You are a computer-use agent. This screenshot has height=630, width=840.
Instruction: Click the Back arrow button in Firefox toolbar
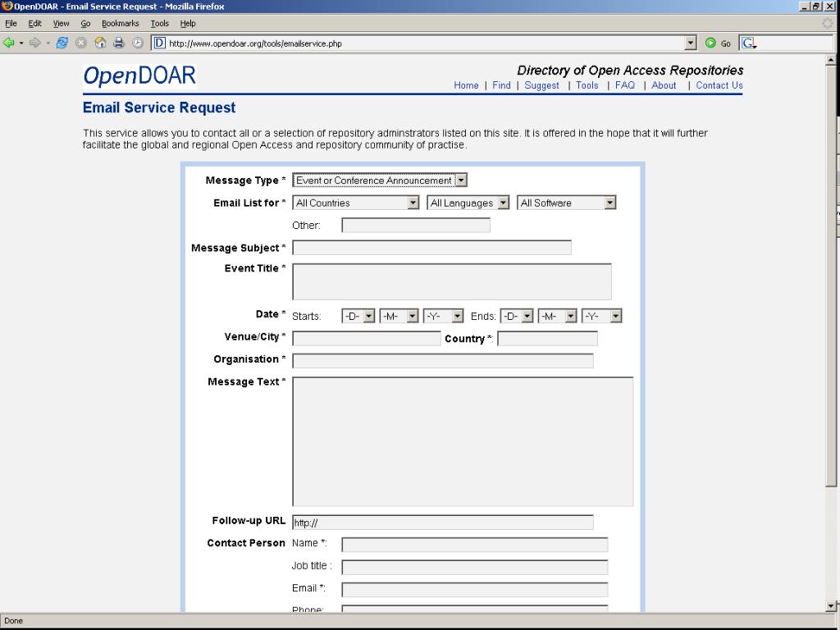coord(8,43)
